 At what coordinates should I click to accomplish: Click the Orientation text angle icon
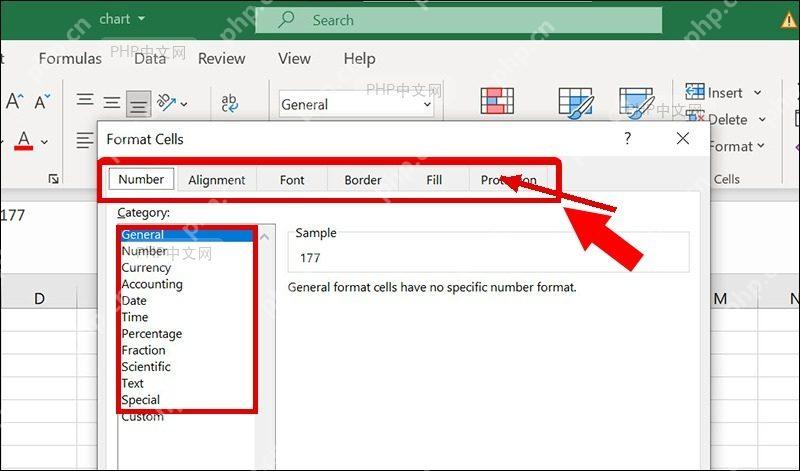[166, 103]
